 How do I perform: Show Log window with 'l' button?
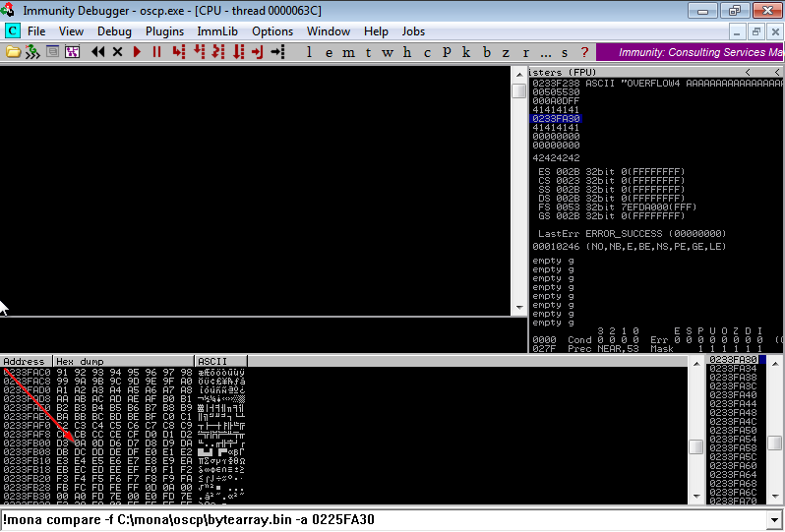[x=309, y=52]
